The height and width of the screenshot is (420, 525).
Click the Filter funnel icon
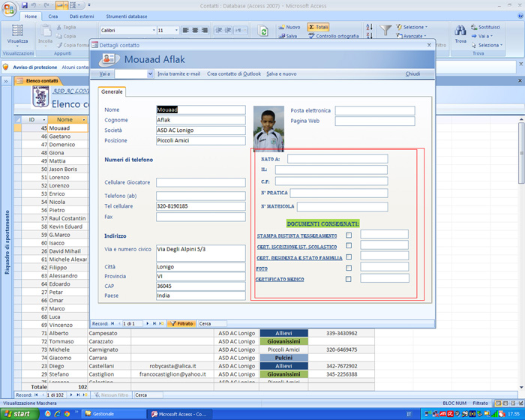click(x=385, y=31)
